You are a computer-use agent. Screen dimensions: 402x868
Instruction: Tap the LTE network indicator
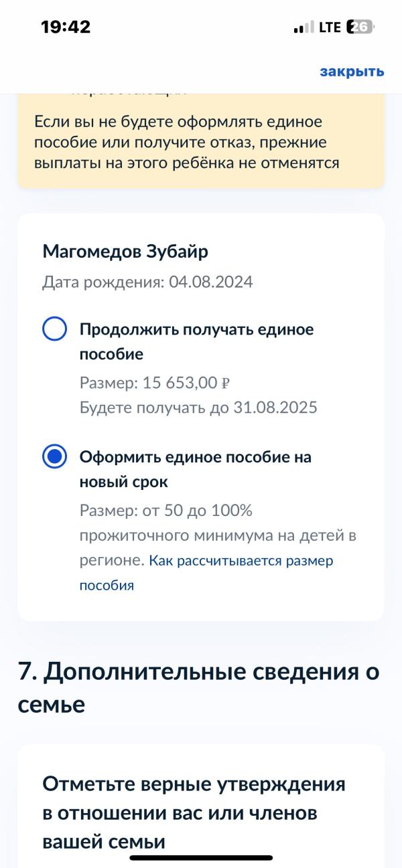(x=330, y=27)
